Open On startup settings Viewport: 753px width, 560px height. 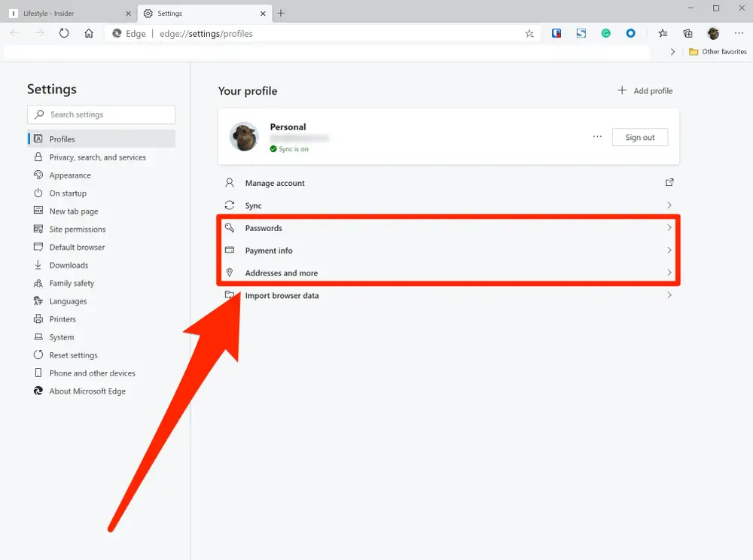pos(102,193)
